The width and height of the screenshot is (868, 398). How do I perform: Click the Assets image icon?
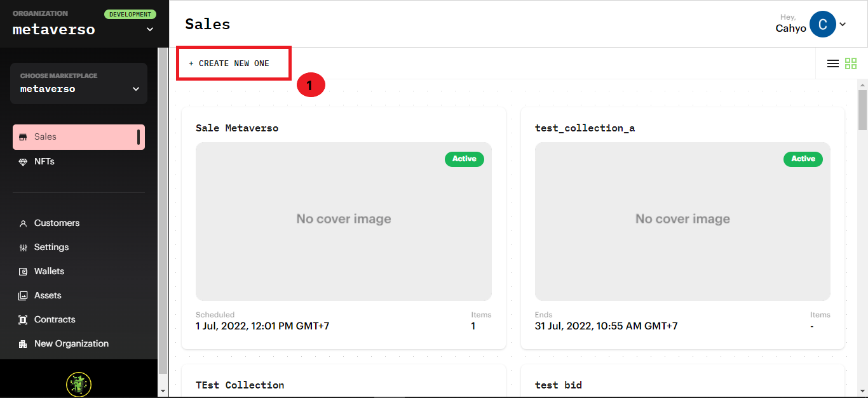click(x=23, y=296)
